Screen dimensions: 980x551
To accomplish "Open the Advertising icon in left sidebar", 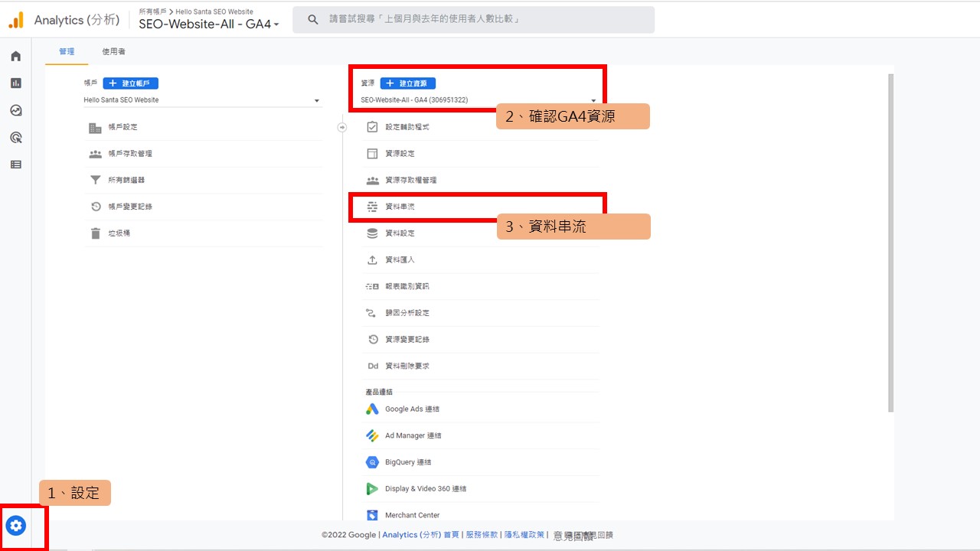I will coord(15,138).
